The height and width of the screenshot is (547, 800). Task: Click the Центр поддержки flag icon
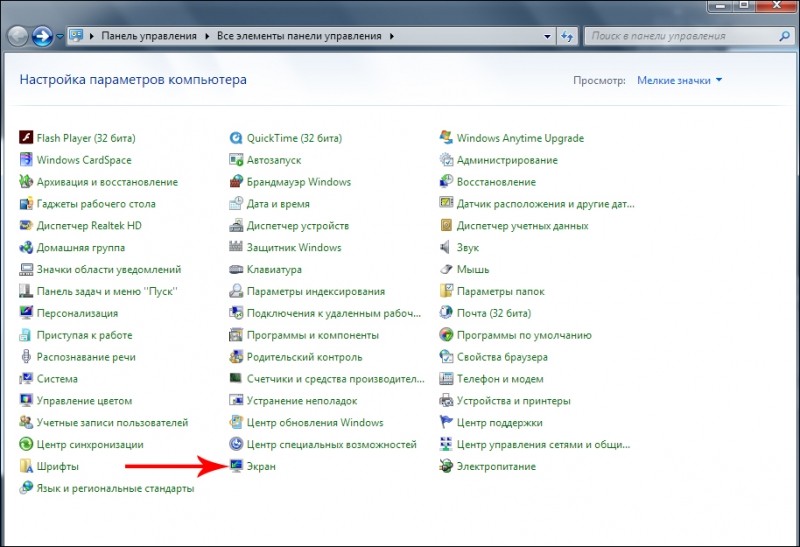[446, 422]
